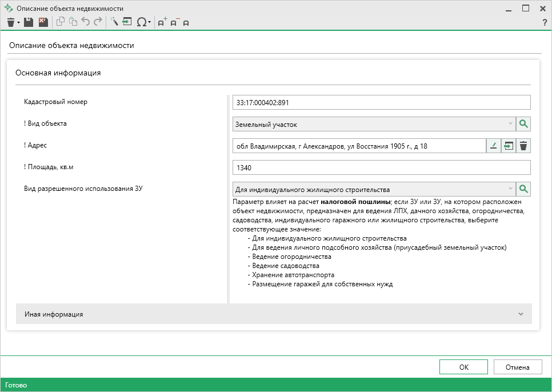Click the increase font size icon
Image resolution: width=552 pixels, height=392 pixels.
tap(162, 22)
